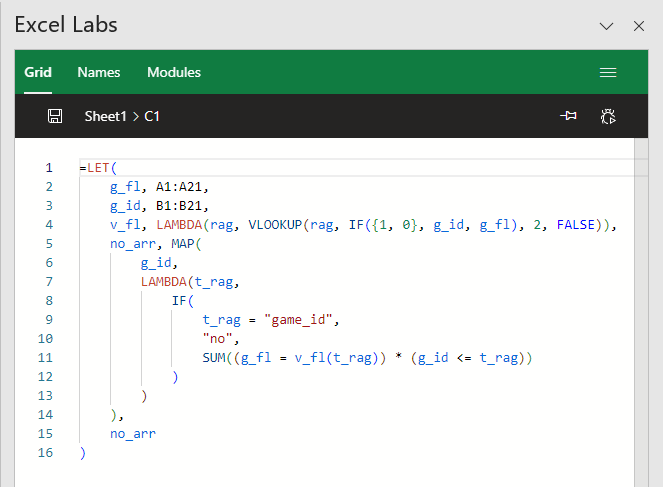This screenshot has height=487, width=663.
Task: Close the Excel Labs task pane
Action: point(638,26)
